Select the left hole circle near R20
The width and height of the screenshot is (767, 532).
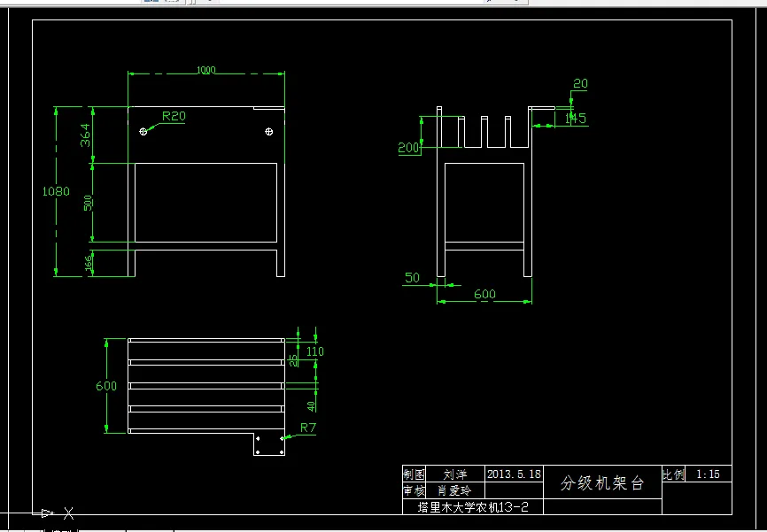(x=143, y=132)
